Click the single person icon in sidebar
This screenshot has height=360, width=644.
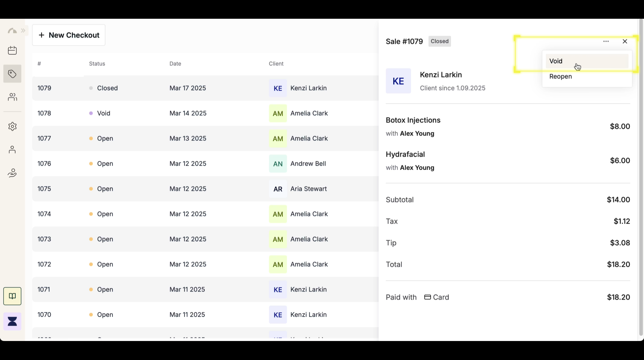[x=12, y=150]
